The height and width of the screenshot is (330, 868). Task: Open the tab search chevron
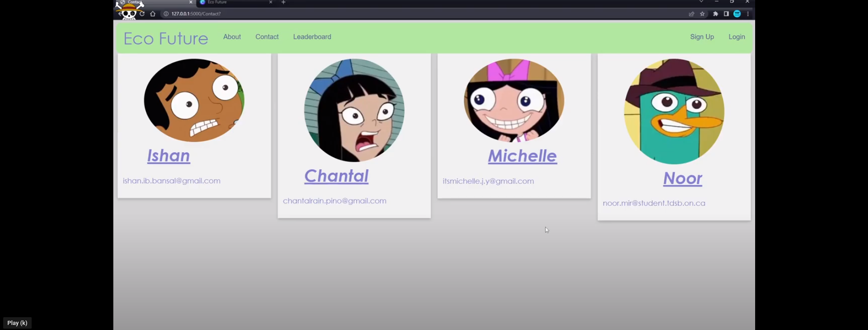(701, 2)
